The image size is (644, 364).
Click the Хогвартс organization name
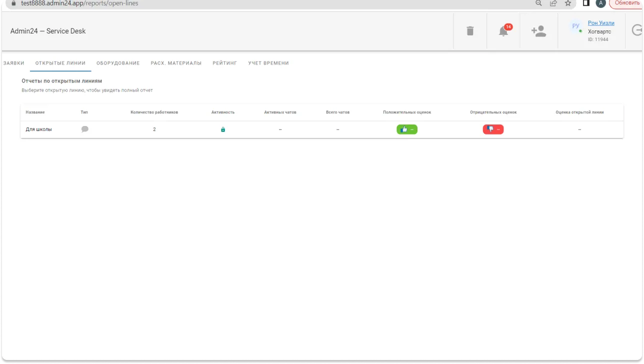tap(599, 31)
